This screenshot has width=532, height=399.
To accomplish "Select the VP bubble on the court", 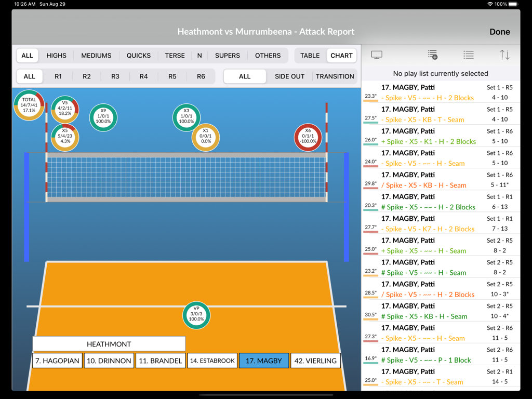I will pos(196,315).
